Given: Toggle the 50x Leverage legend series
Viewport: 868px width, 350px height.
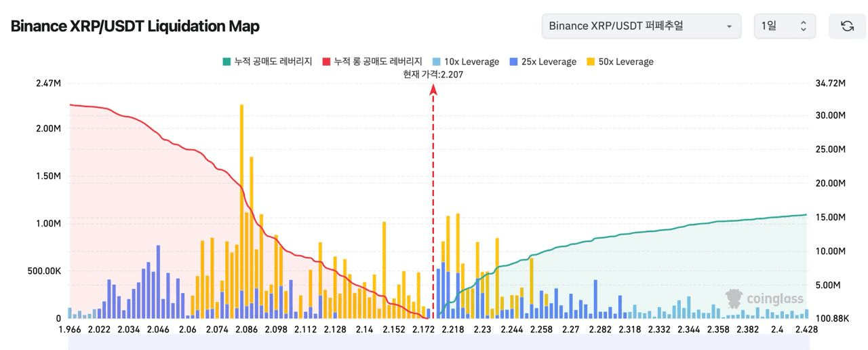Looking at the screenshot, I should [x=620, y=62].
